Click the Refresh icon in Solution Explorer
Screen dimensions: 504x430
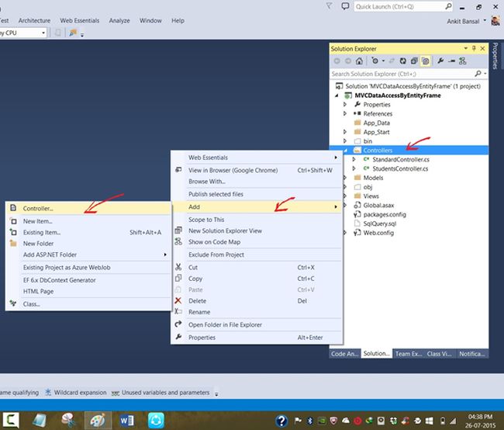click(402, 60)
